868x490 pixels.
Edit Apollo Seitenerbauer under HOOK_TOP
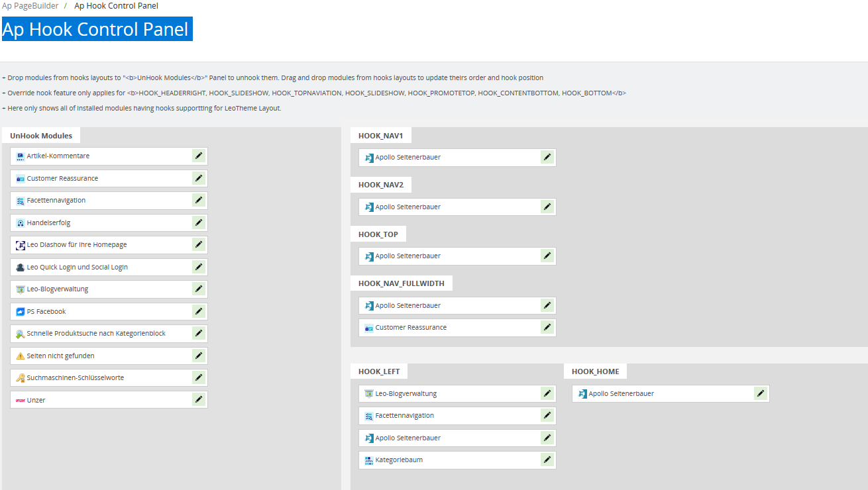(547, 256)
